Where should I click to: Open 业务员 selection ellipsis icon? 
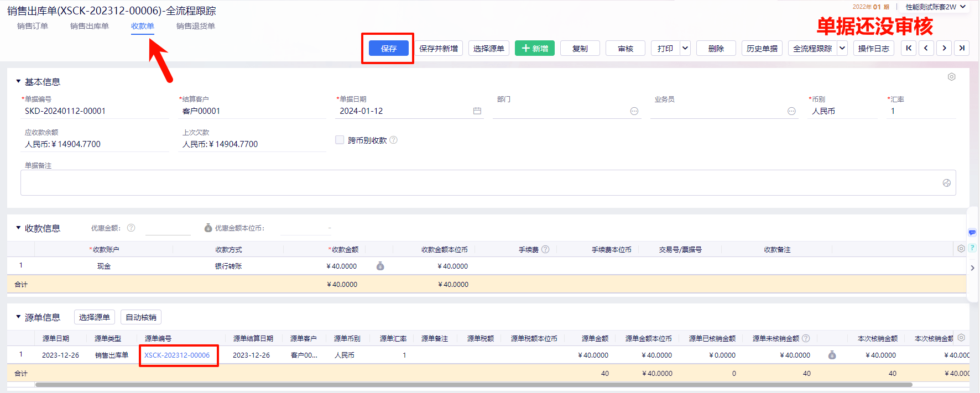point(791,111)
